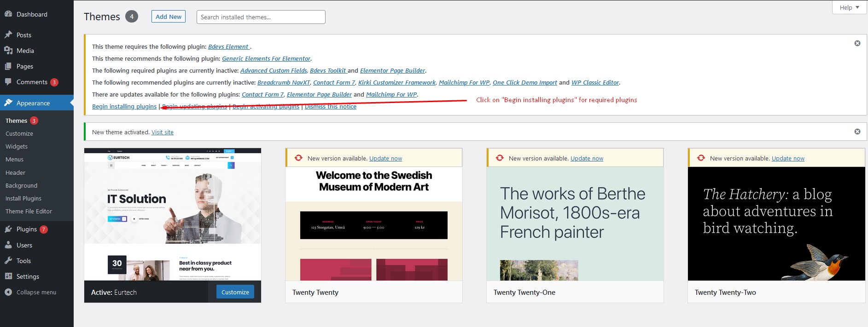
Task: Click the Visit site link
Action: pos(163,132)
